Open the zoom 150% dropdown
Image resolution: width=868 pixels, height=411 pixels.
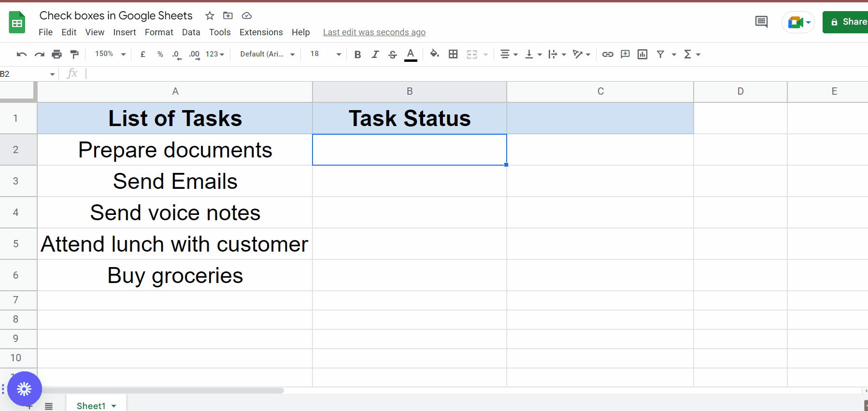(x=110, y=54)
